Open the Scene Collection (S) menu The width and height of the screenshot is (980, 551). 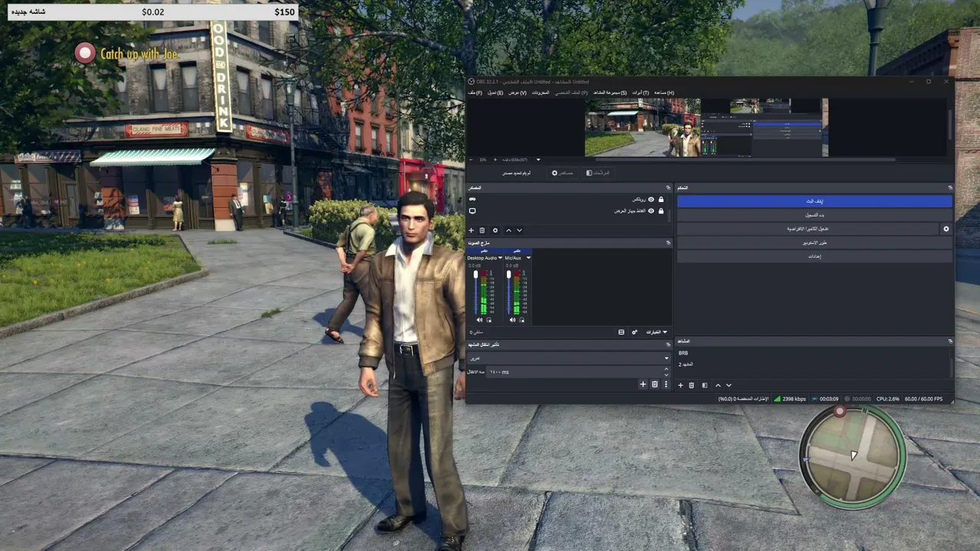click(x=610, y=93)
